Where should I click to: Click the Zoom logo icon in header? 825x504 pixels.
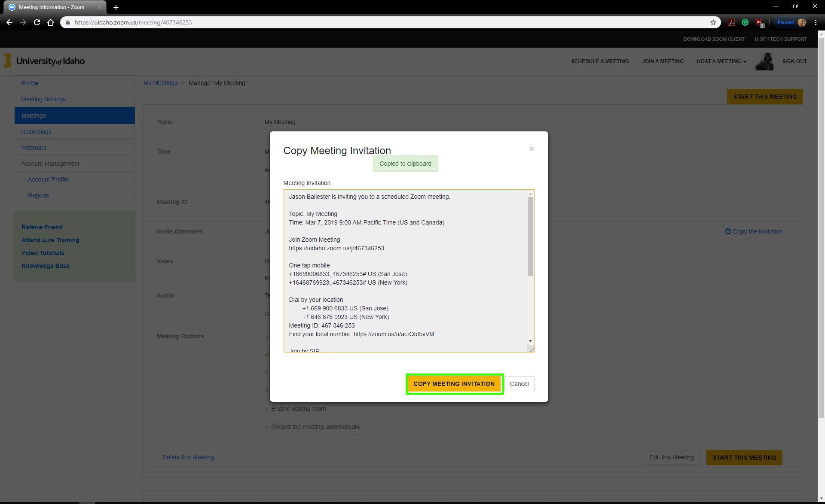pos(11,7)
